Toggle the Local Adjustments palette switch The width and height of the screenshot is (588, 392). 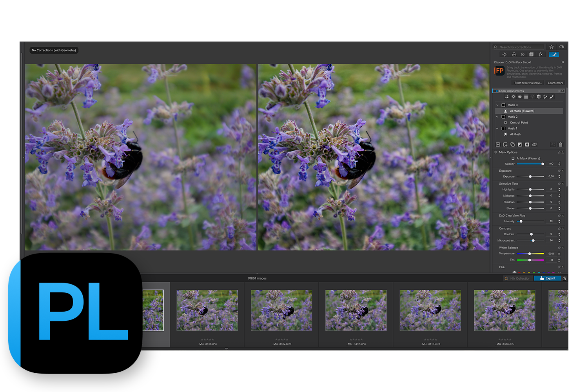tap(495, 91)
